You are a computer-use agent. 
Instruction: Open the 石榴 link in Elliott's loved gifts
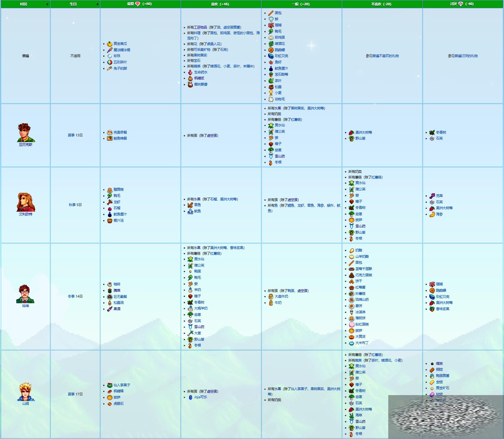(x=117, y=208)
